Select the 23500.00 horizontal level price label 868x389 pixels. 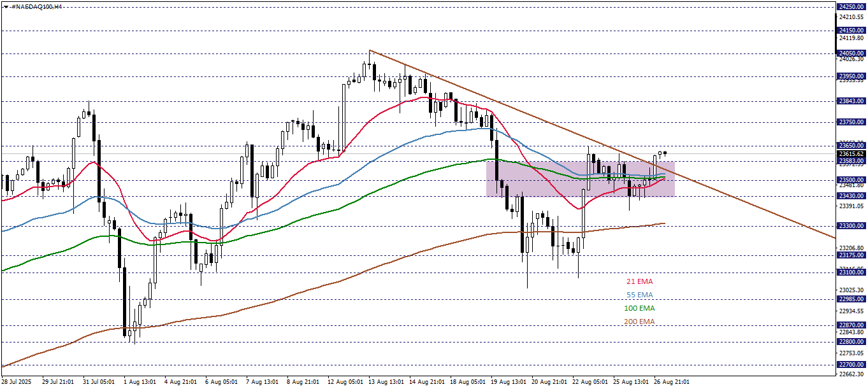coord(851,180)
